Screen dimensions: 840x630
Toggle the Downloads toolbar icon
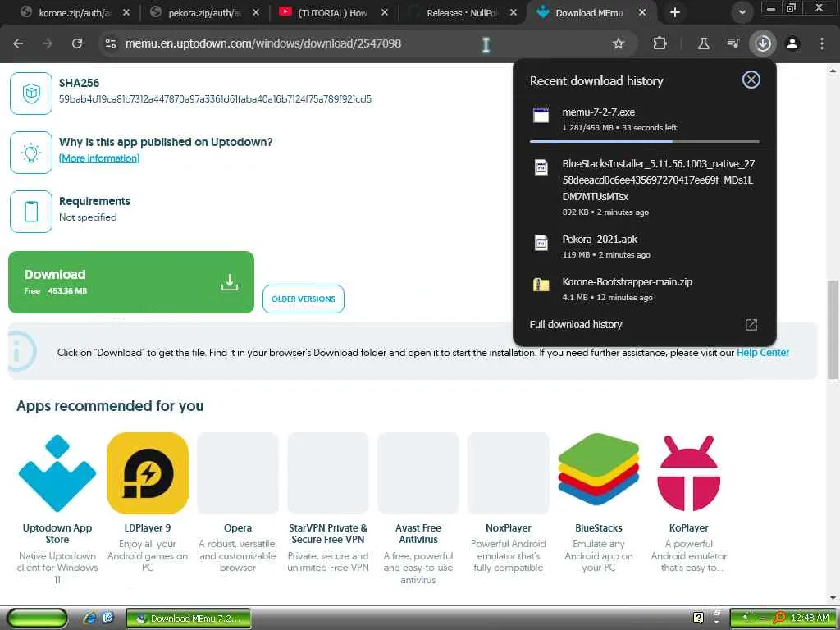pyautogui.click(x=763, y=44)
